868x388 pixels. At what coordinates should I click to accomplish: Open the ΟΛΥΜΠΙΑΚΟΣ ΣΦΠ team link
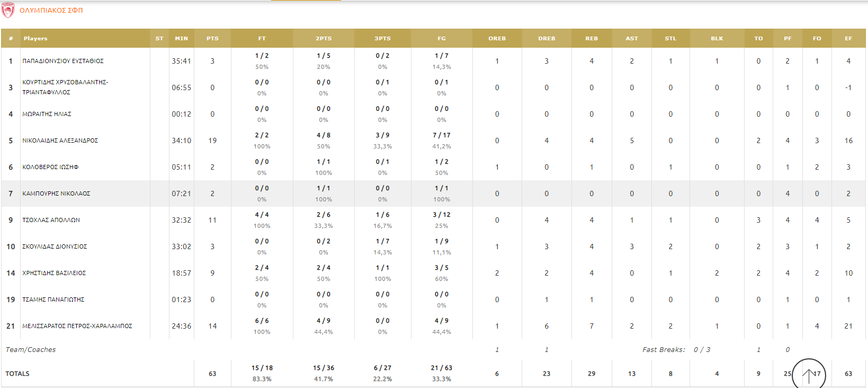51,10
